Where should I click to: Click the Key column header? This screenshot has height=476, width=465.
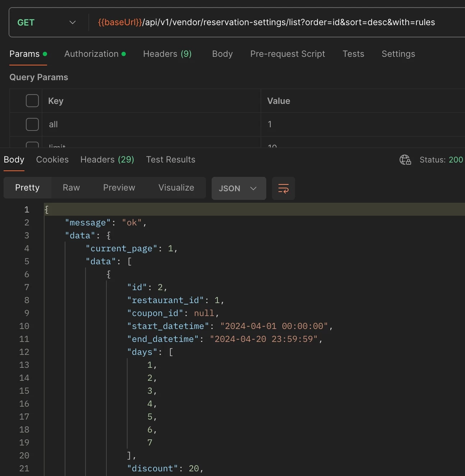coord(56,101)
